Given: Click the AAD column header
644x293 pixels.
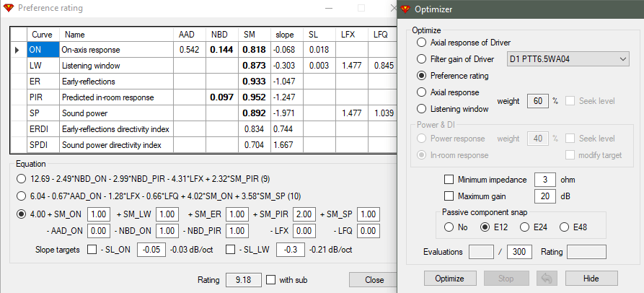Looking at the screenshot, I should pos(190,35).
